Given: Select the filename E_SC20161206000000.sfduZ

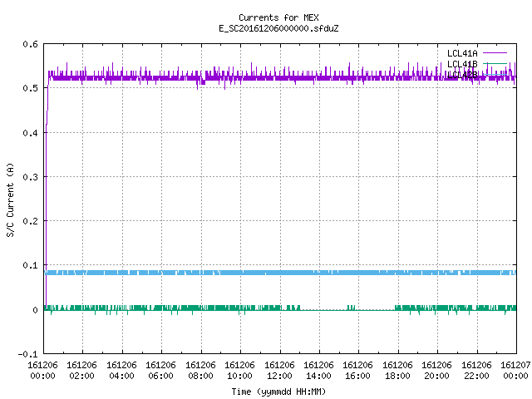Looking at the screenshot, I should tap(278, 28).
